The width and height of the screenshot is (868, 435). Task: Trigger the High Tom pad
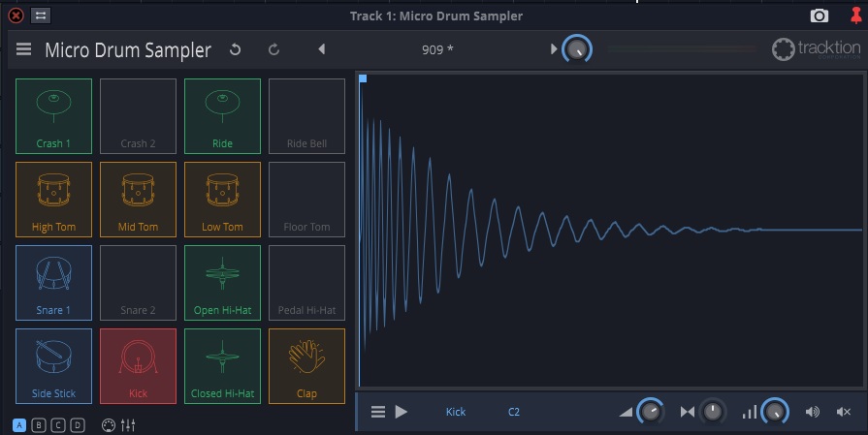(53, 200)
